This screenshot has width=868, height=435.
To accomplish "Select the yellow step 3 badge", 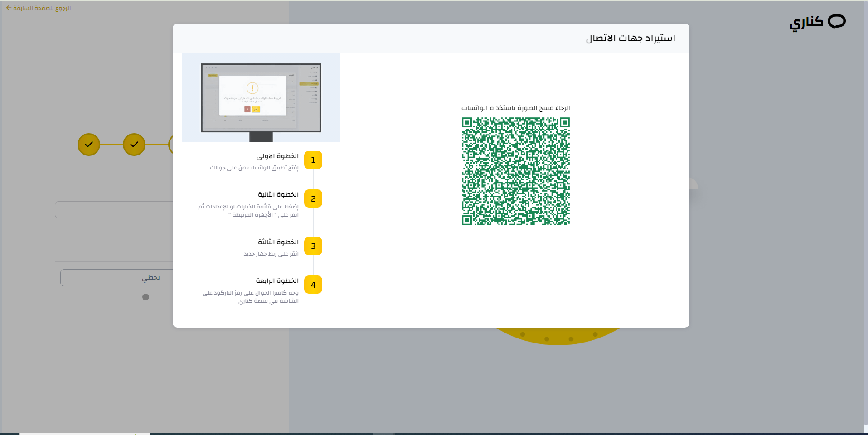I will point(313,246).
